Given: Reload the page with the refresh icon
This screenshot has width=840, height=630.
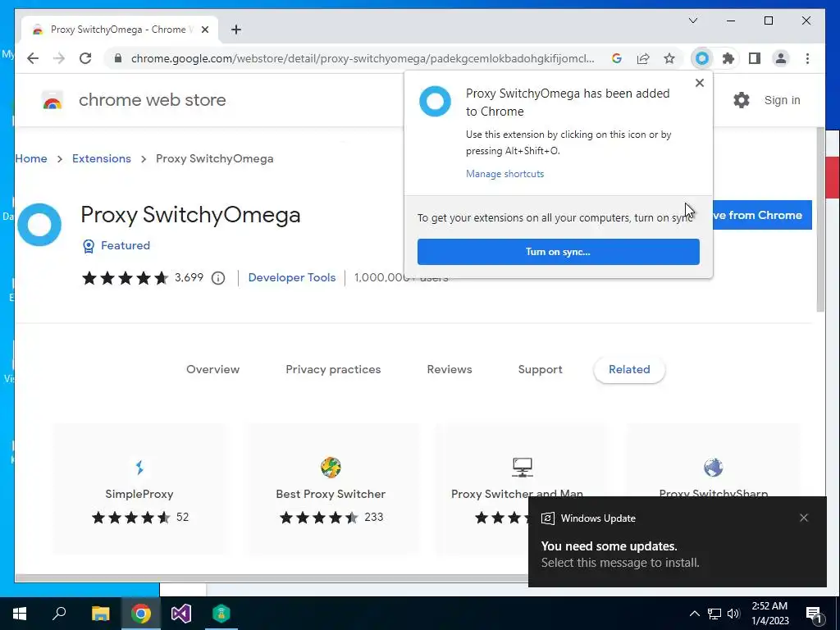Looking at the screenshot, I should [x=85, y=58].
